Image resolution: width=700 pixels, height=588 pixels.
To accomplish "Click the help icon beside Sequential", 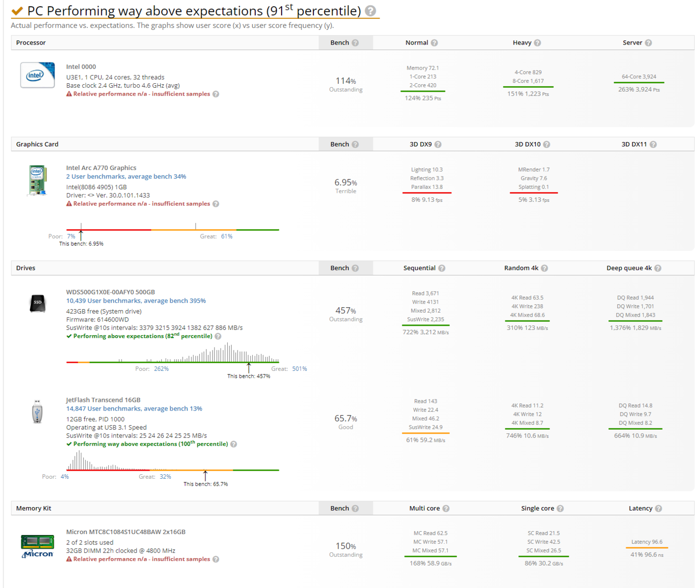I will (442, 268).
